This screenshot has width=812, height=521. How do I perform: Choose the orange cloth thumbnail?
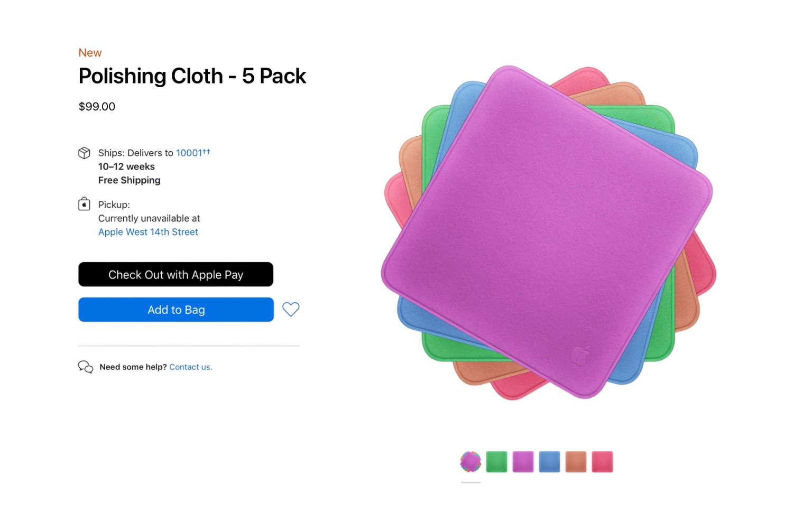click(x=576, y=462)
